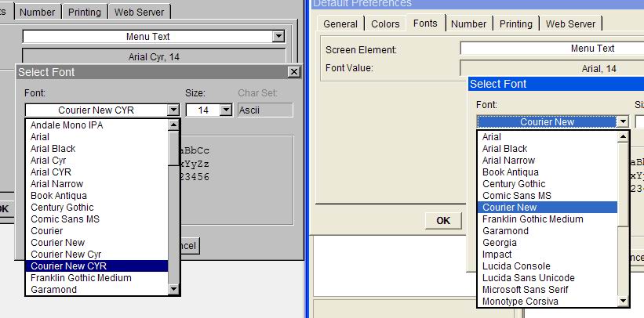Click the Arial Cyr, 14 font value button
This screenshot has height=318, width=644.
(x=154, y=56)
